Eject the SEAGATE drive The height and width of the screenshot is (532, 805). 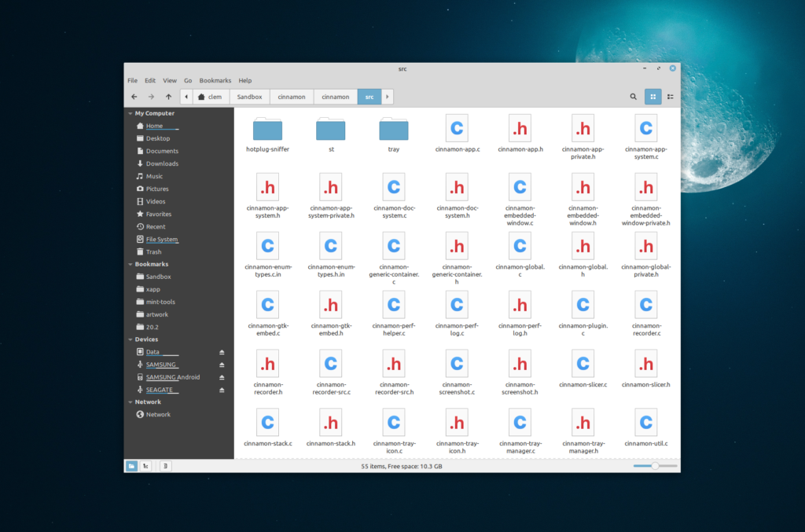(x=222, y=390)
